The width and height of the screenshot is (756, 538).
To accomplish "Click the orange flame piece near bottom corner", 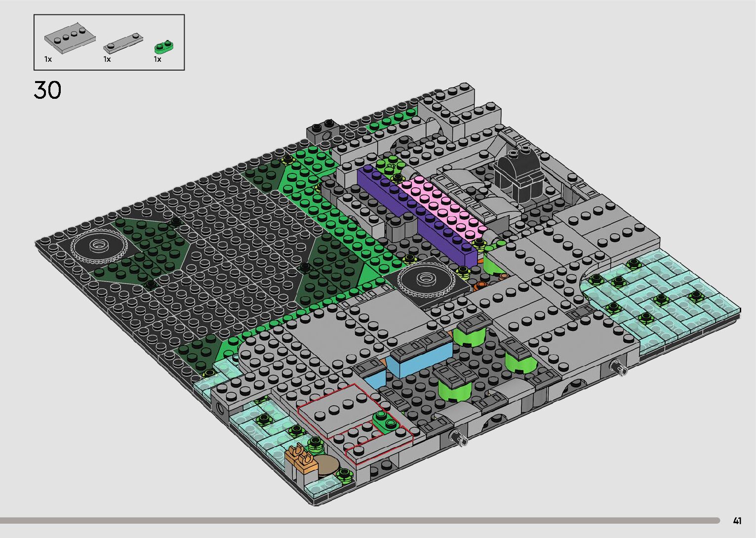I will [x=301, y=456].
